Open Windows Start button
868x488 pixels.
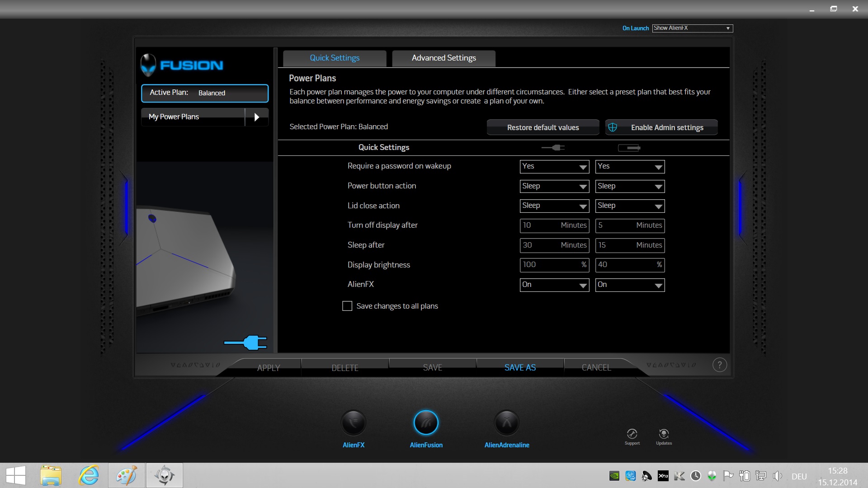tap(16, 476)
